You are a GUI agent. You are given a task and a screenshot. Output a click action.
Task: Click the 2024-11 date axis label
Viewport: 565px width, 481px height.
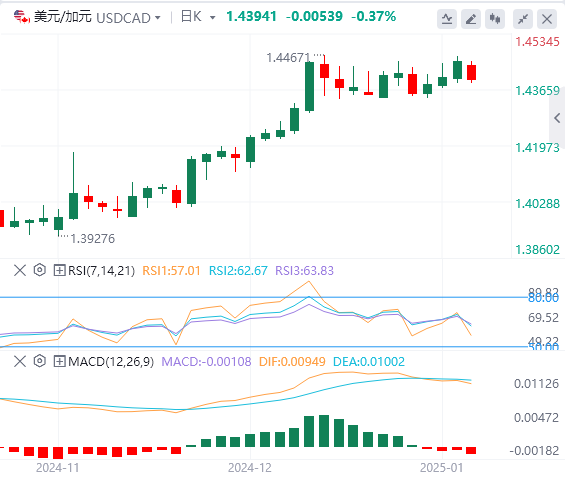tap(58, 468)
